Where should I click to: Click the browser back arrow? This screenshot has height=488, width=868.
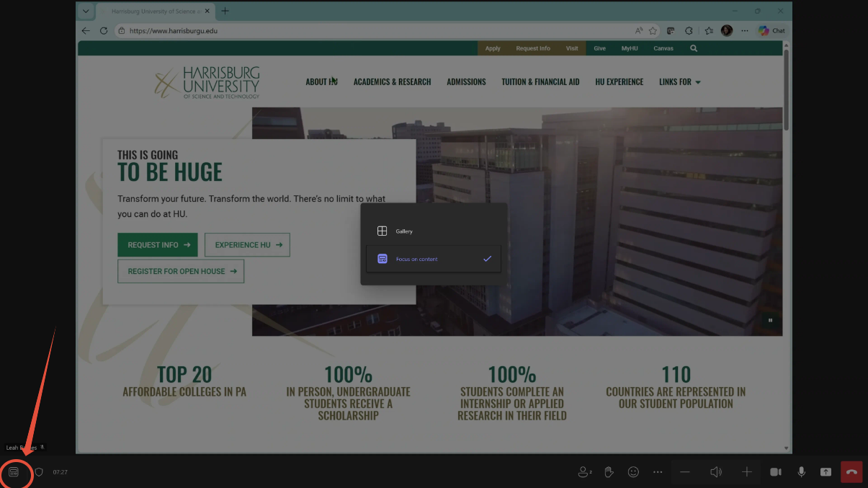86,31
